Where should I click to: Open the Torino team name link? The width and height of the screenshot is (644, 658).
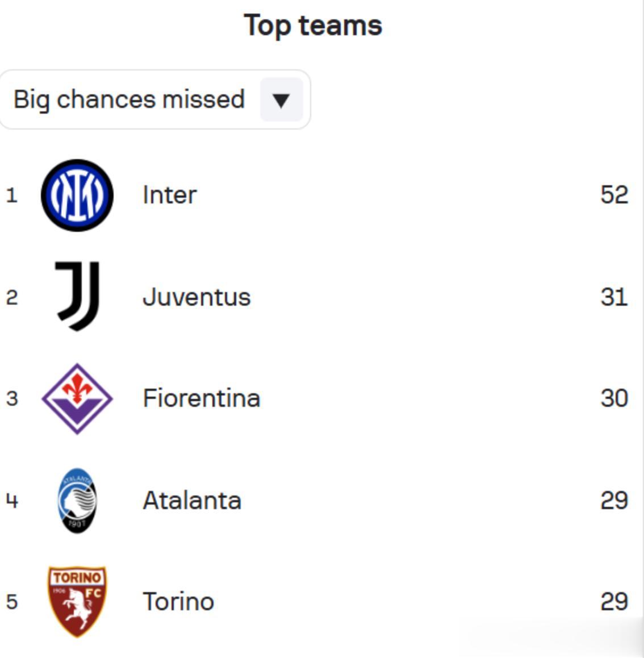point(178,602)
